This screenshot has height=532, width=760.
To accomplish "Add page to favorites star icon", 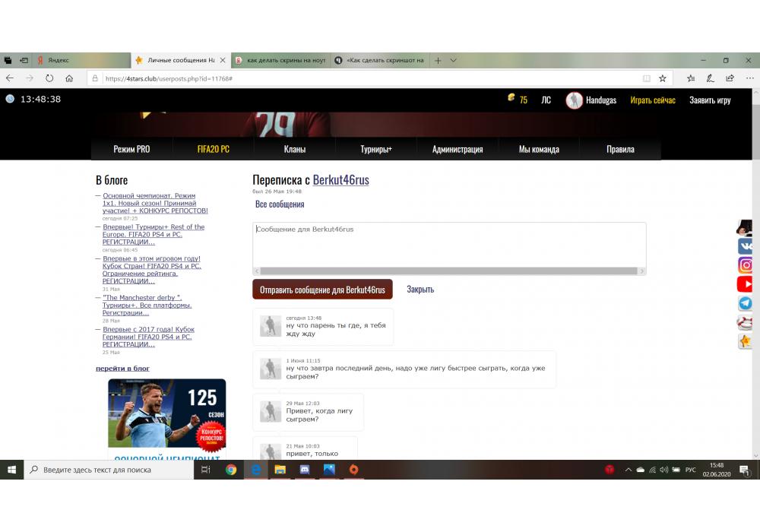I will pyautogui.click(x=663, y=78).
